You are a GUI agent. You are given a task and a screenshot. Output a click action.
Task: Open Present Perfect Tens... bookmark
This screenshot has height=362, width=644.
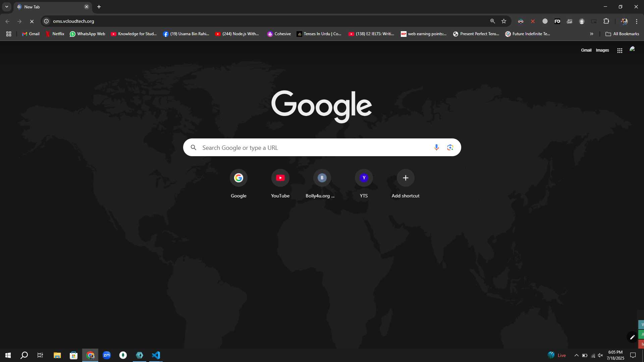coord(476,34)
